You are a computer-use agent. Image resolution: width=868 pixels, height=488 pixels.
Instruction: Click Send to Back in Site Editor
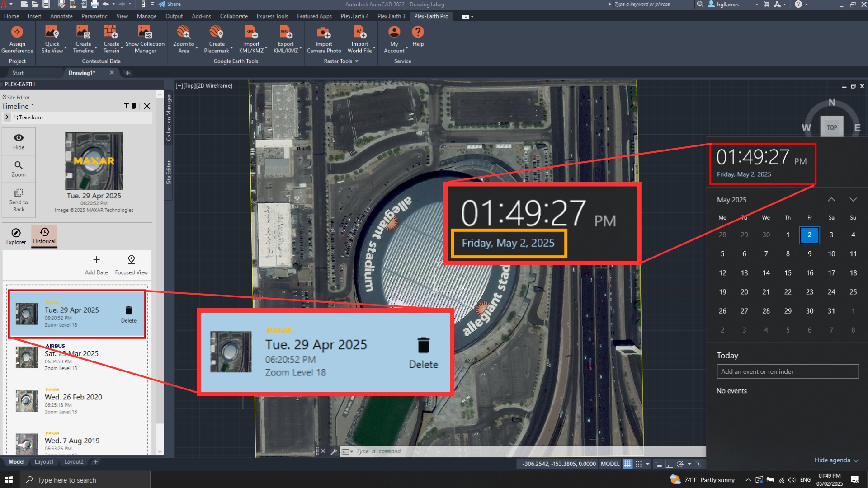[19, 199]
